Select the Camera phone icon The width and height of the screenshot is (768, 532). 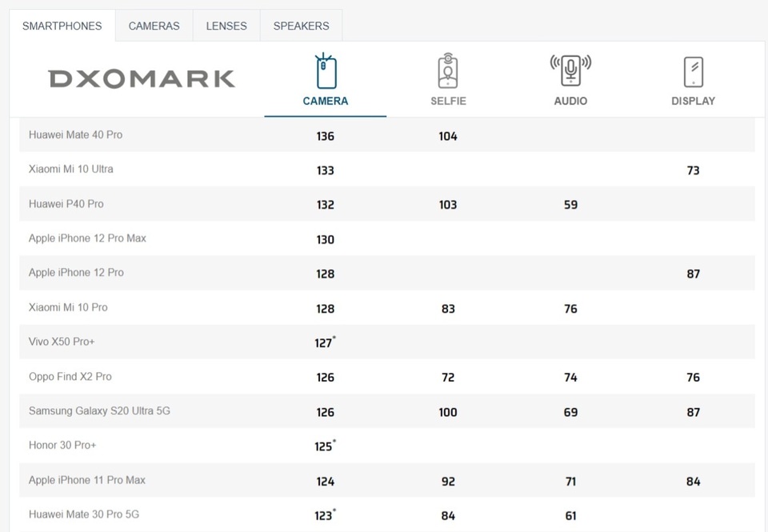(326, 70)
